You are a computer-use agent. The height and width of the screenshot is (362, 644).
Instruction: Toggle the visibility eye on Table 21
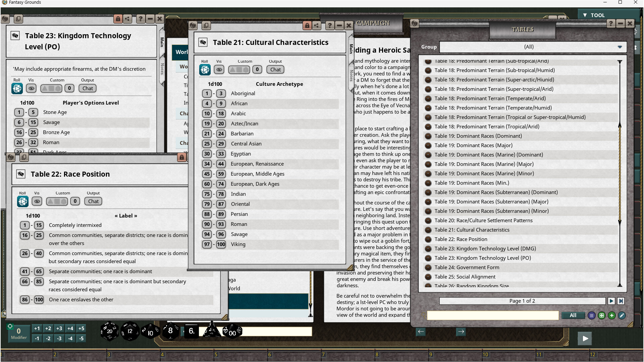(x=219, y=69)
